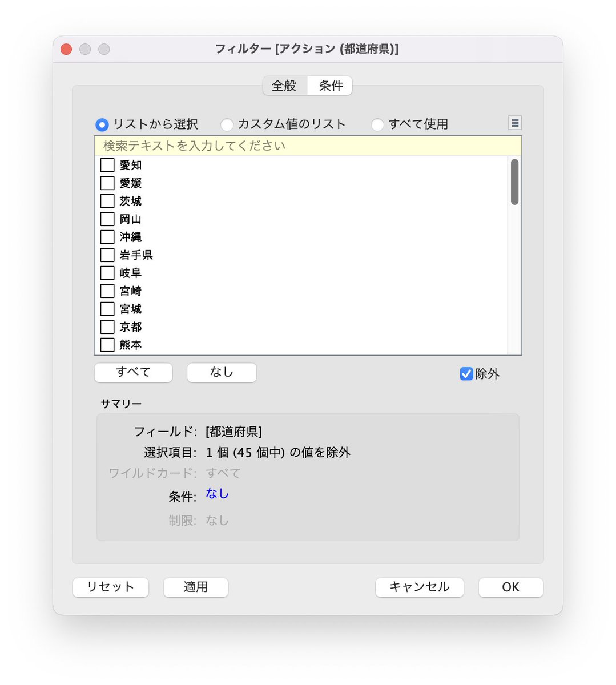Check the 沖縄 checkbox
Screen dimensions: 616x685
click(107, 237)
